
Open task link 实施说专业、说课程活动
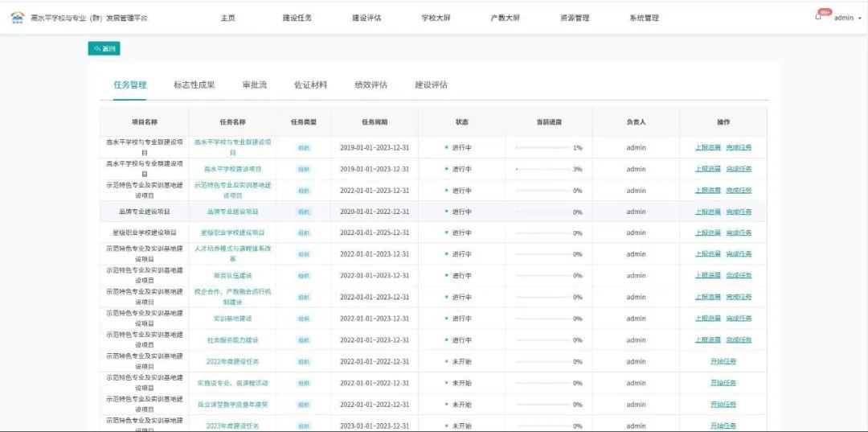[x=232, y=383]
